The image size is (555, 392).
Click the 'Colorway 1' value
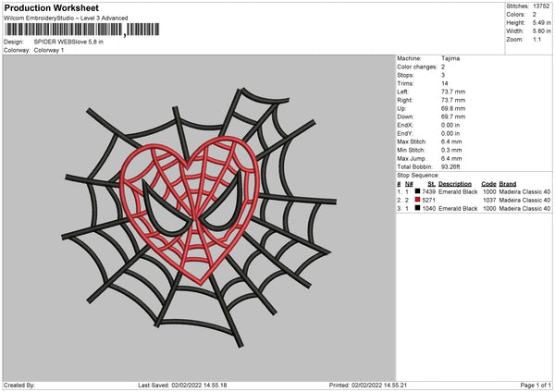tap(49, 50)
